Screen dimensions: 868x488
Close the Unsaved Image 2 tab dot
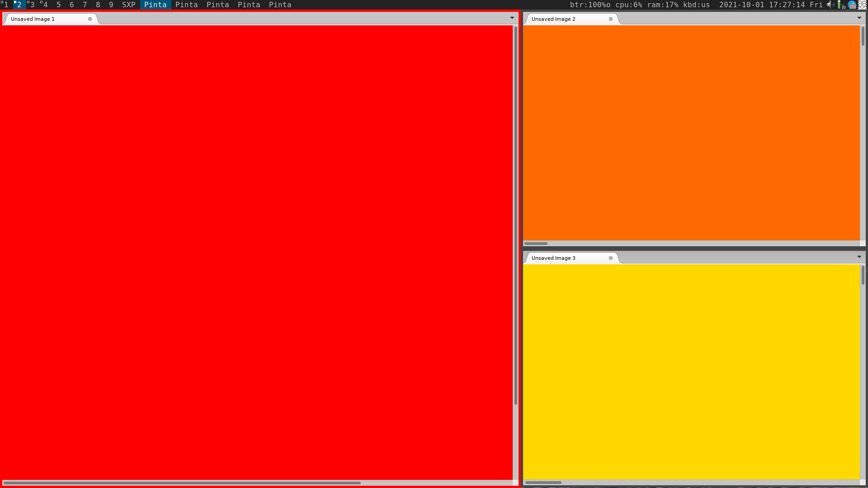pos(611,19)
